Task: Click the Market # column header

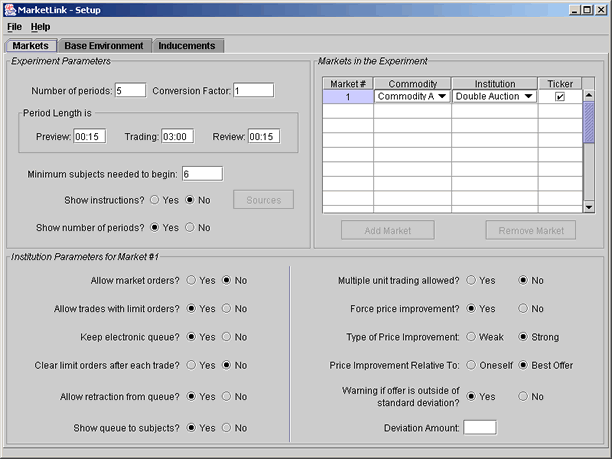Action: tap(348, 84)
